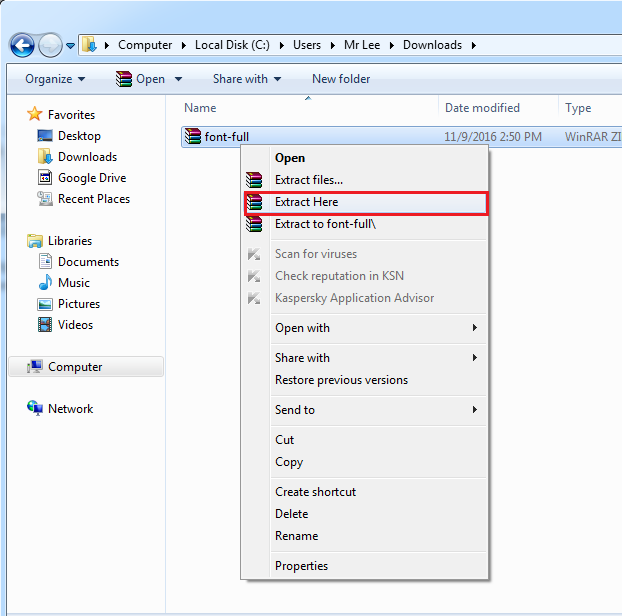Click the WinRAR icon next to Extract files
The height and width of the screenshot is (616, 622).
(254, 180)
